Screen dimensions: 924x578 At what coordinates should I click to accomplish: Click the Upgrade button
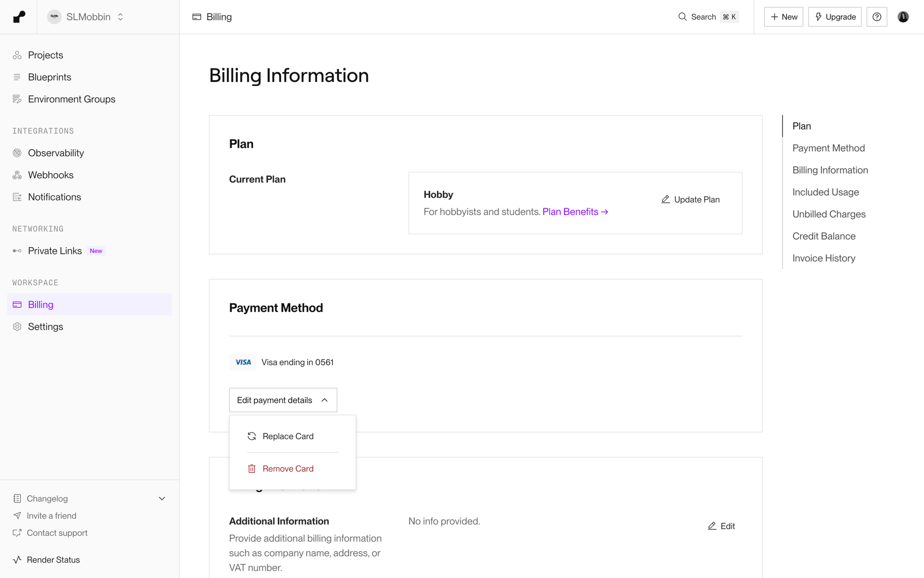[834, 17]
